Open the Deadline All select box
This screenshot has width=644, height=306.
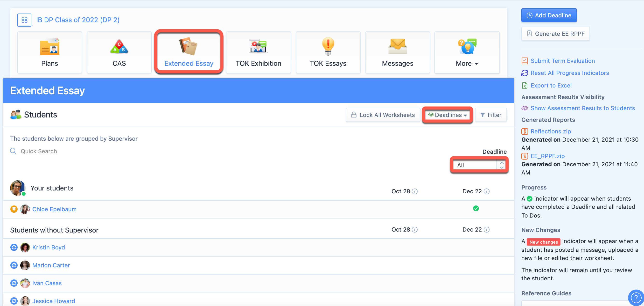point(479,165)
